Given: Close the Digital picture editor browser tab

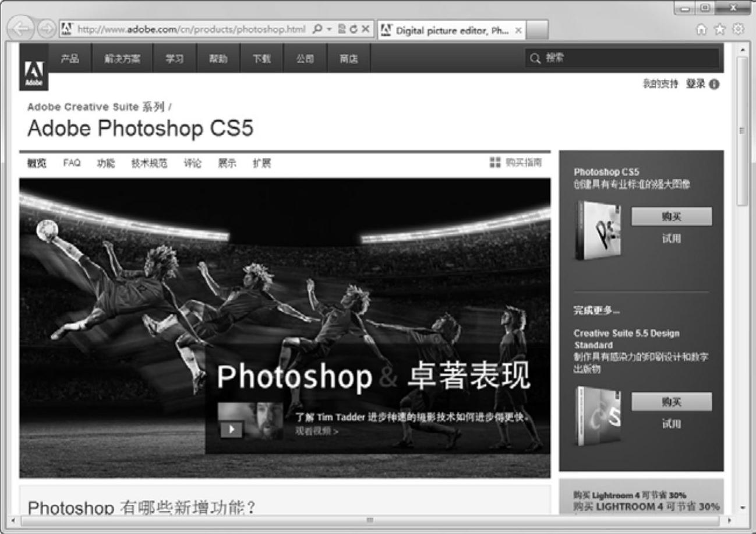Looking at the screenshot, I should point(518,30).
